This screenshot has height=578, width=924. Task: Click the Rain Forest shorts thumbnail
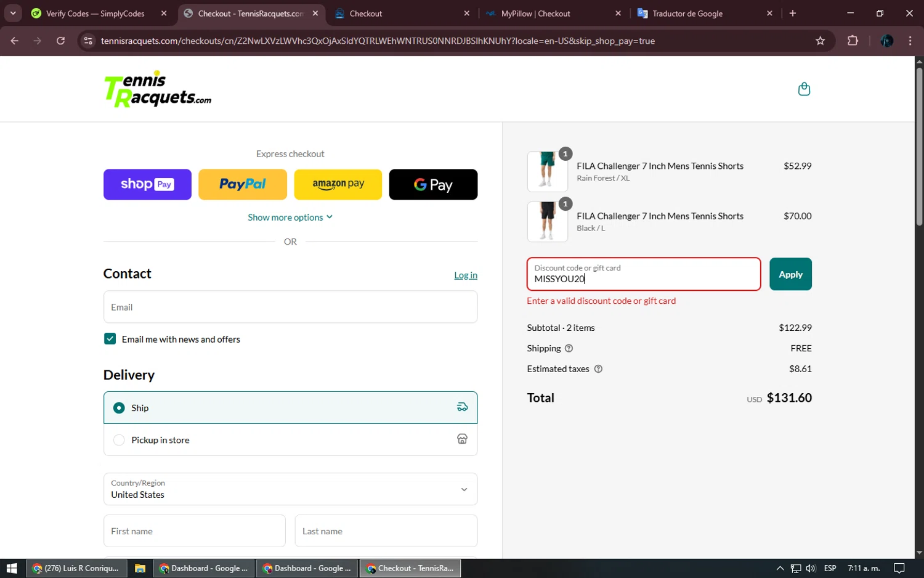pyautogui.click(x=548, y=171)
